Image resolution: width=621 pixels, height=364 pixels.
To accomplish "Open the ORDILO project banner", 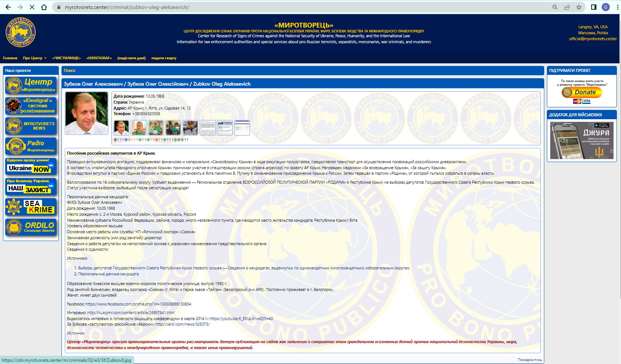I will coord(31,227).
